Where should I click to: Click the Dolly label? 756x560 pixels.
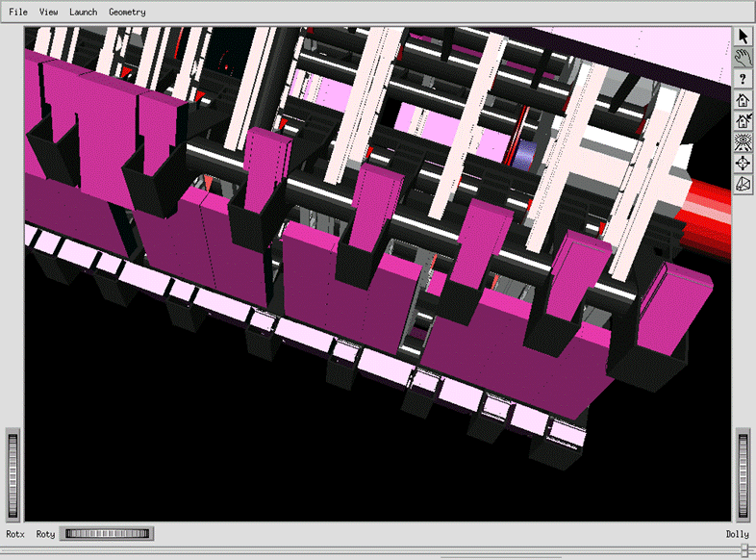point(737,534)
